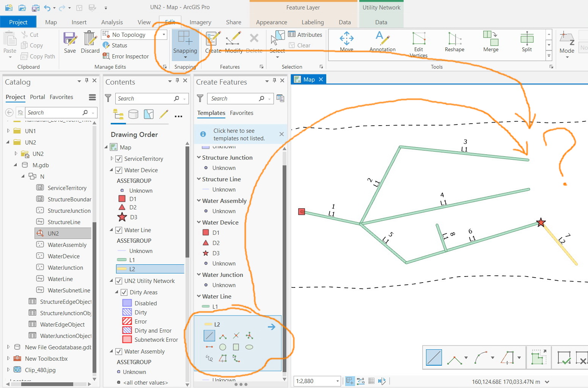The height and width of the screenshot is (388, 588).
Task: Open the Edit Vertices tool
Action: [418, 44]
